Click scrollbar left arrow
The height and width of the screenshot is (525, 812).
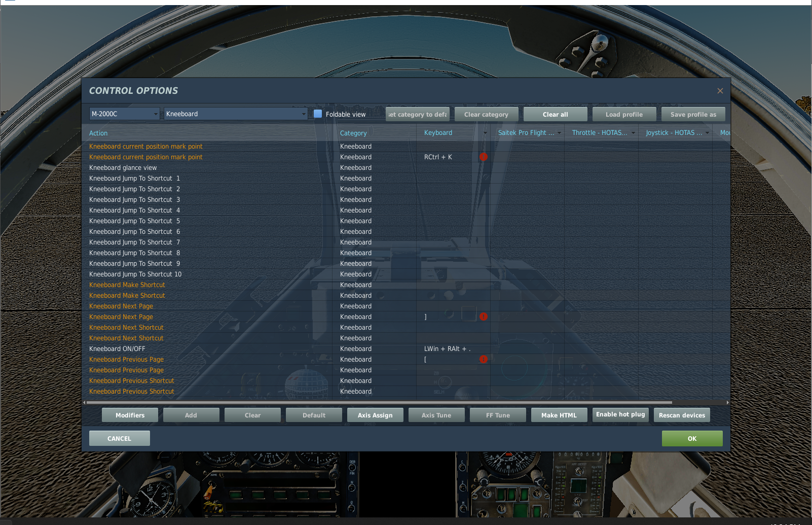(84, 402)
